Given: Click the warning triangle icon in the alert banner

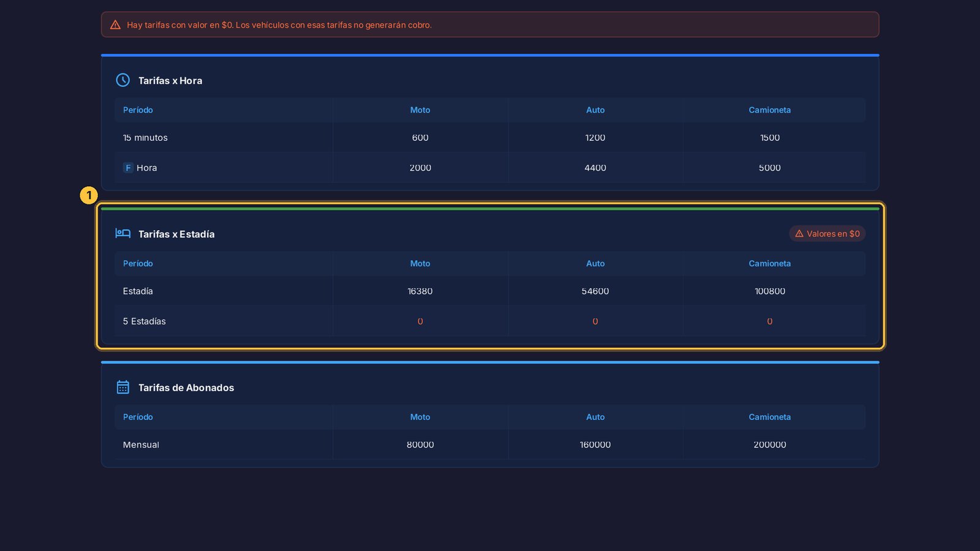Looking at the screenshot, I should [115, 25].
